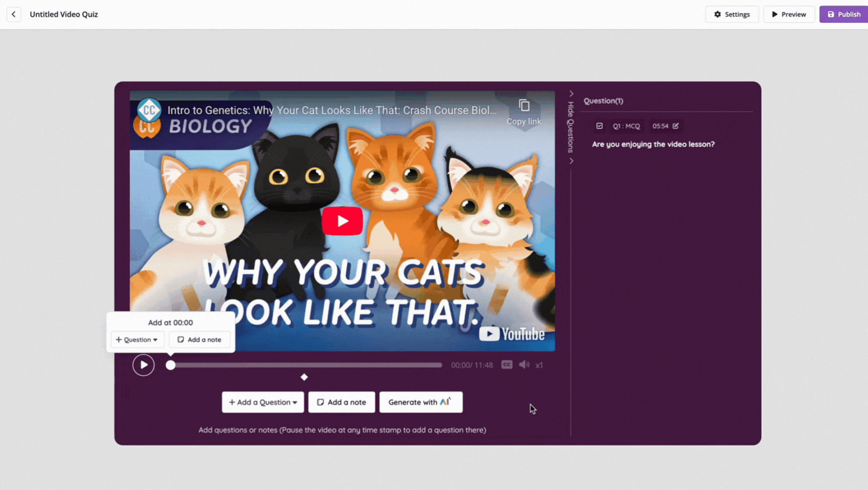Viewport: 868px width, 490px height.
Task: Click the progress bar scrubber handle
Action: click(171, 365)
